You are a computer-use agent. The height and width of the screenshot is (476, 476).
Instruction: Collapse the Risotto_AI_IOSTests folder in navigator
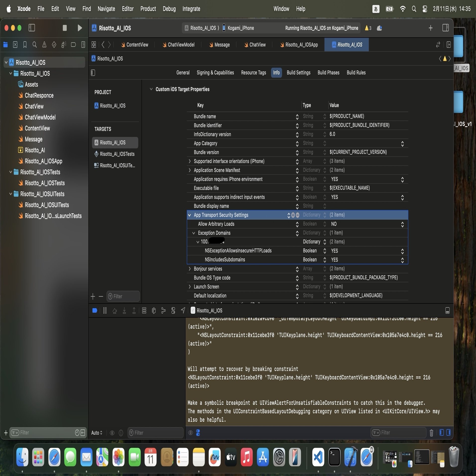(x=11, y=172)
